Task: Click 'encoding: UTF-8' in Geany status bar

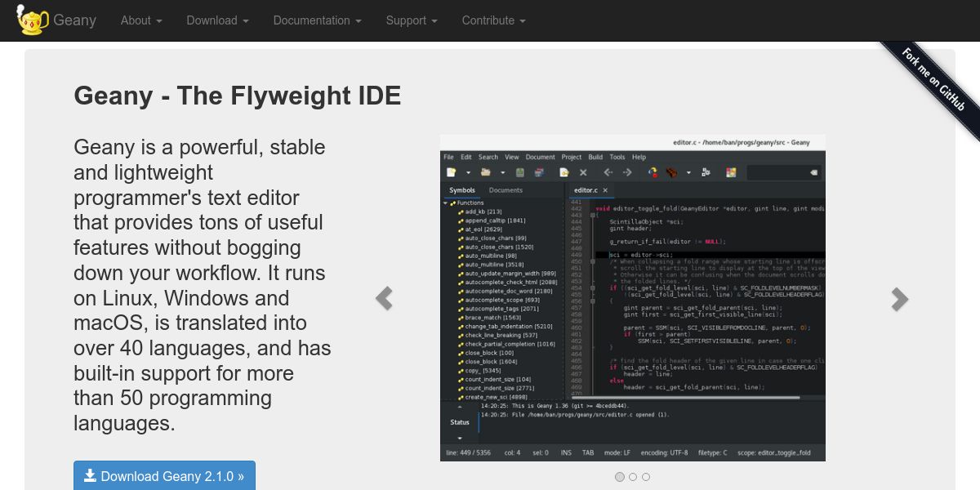Action: [664, 452]
